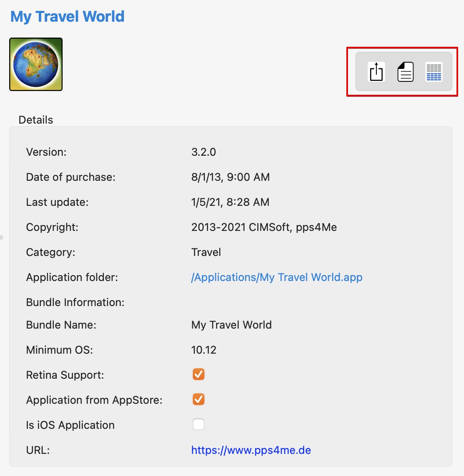The width and height of the screenshot is (464, 476).
Task: Click the My Travel World globe icon
Action: [x=36, y=64]
